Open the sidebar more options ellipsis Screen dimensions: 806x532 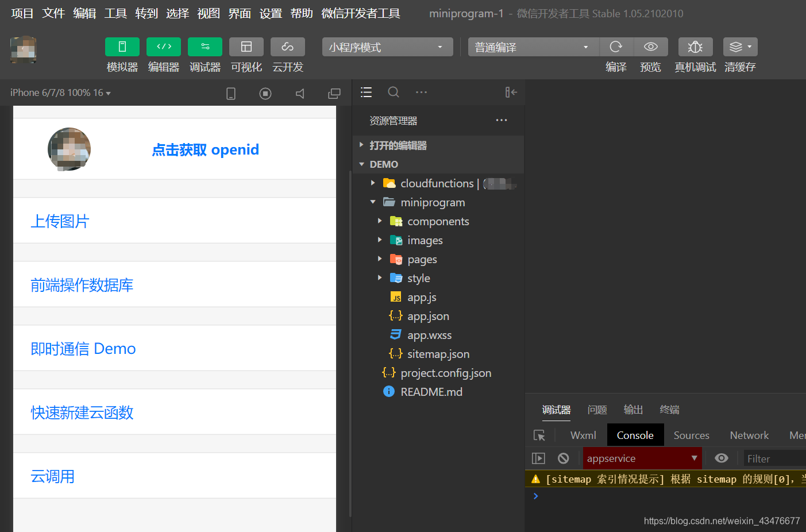421,92
